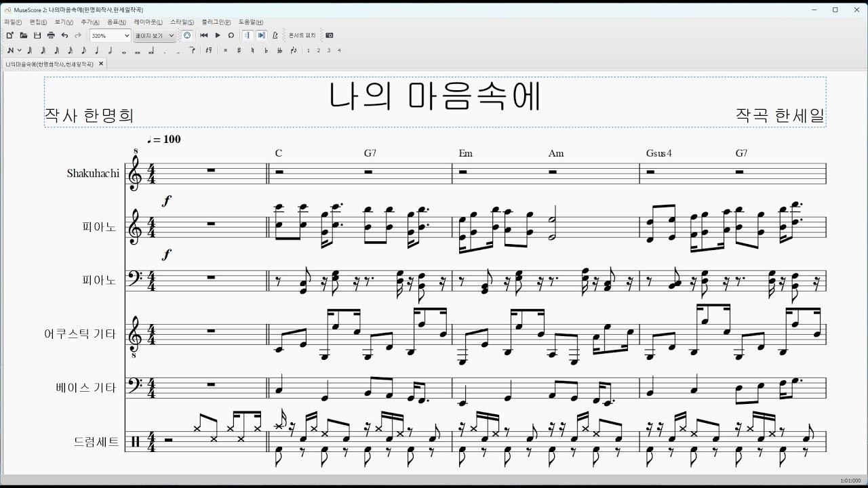Select the tempo marking ♩= 100

[x=164, y=139]
